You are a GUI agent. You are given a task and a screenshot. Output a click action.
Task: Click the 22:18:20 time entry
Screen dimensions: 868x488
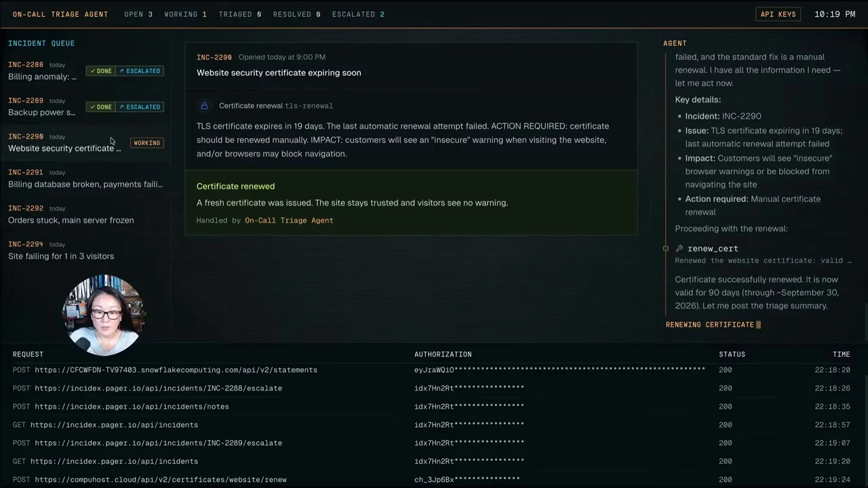(833, 370)
